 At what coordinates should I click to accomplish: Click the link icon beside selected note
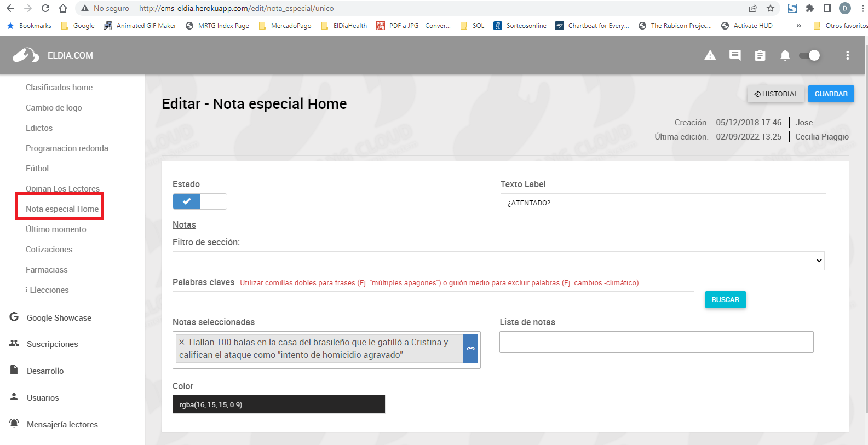point(470,349)
